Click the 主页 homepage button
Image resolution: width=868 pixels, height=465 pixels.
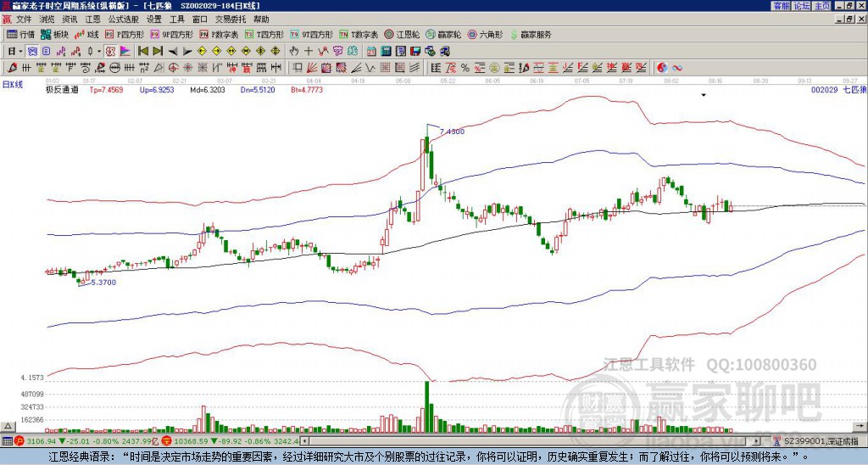click(x=821, y=6)
